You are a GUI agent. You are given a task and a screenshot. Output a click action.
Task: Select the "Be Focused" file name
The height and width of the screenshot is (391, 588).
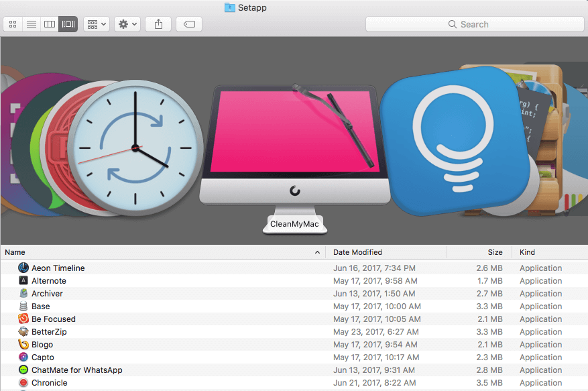(54, 319)
